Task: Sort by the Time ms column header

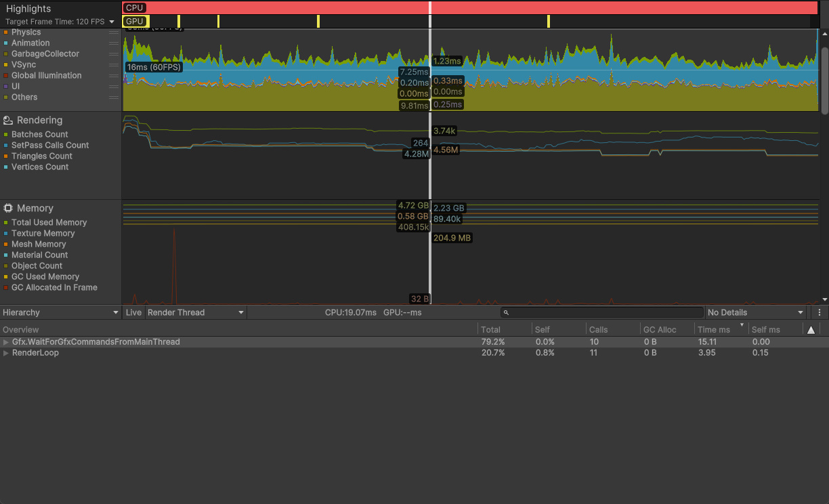Action: tap(721, 330)
